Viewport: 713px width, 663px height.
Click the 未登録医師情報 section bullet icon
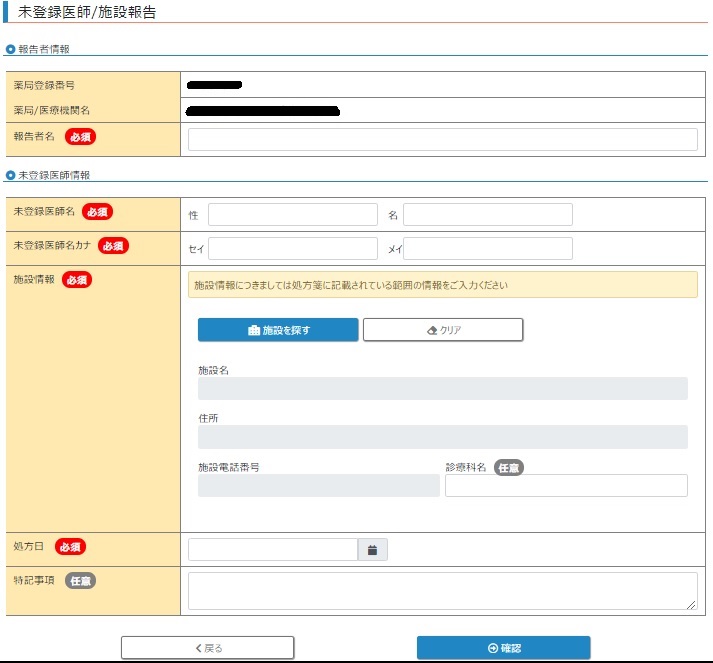pos(11,175)
